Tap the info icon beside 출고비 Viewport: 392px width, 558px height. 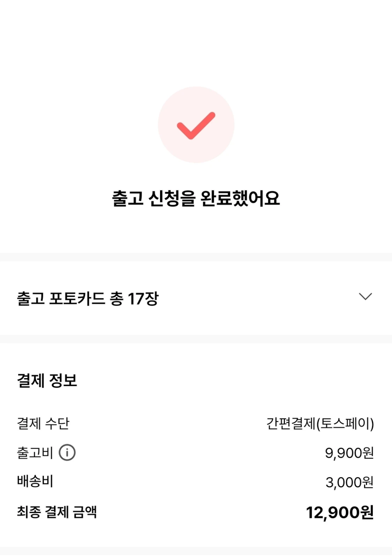[x=67, y=453]
